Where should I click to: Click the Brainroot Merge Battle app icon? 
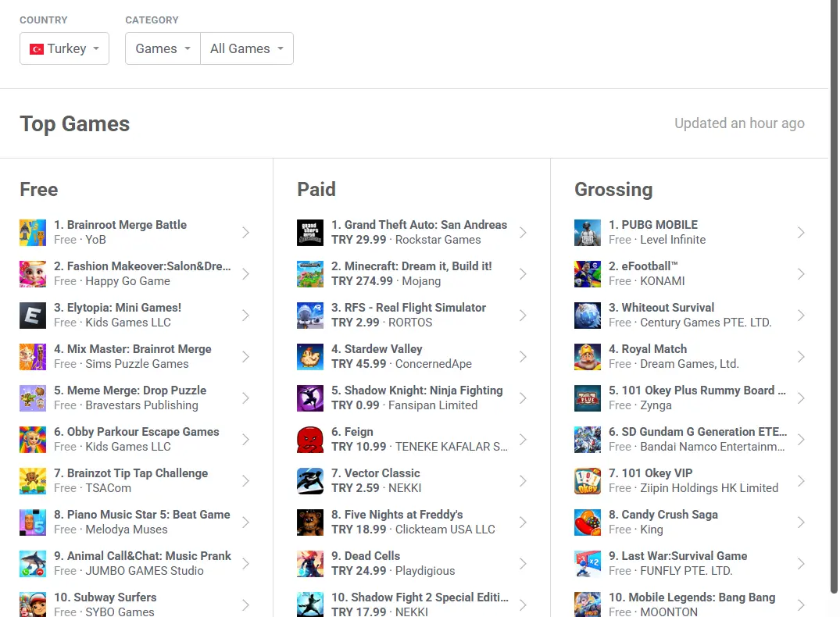pyautogui.click(x=33, y=233)
